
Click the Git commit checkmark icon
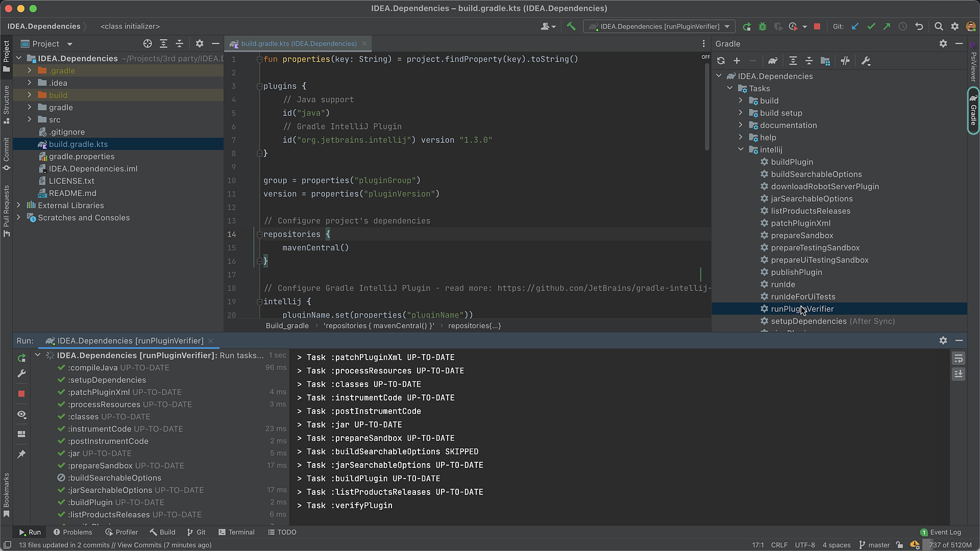click(871, 27)
